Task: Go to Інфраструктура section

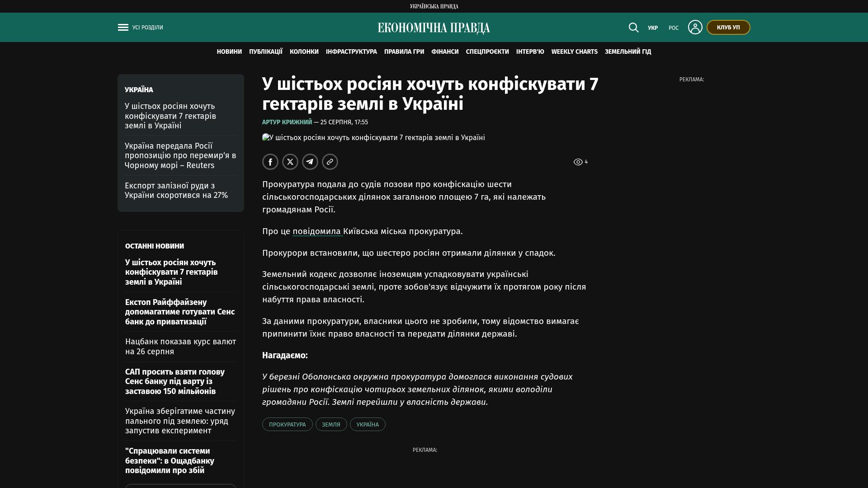Action: (x=351, y=52)
